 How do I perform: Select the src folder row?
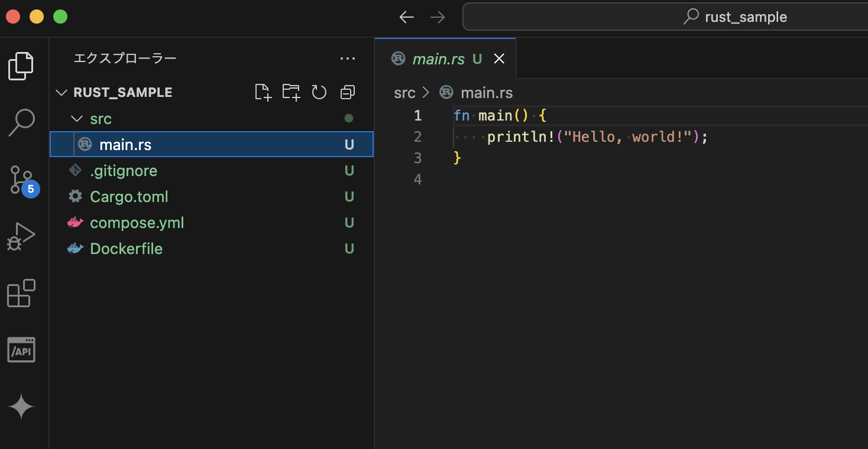[x=212, y=118]
